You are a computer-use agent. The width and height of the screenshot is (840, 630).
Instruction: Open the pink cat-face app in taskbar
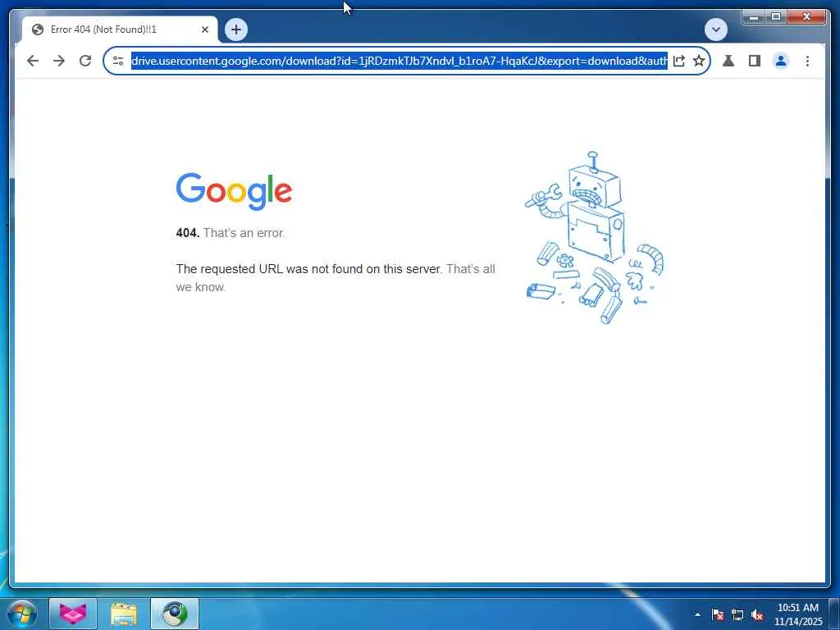pos(73,614)
